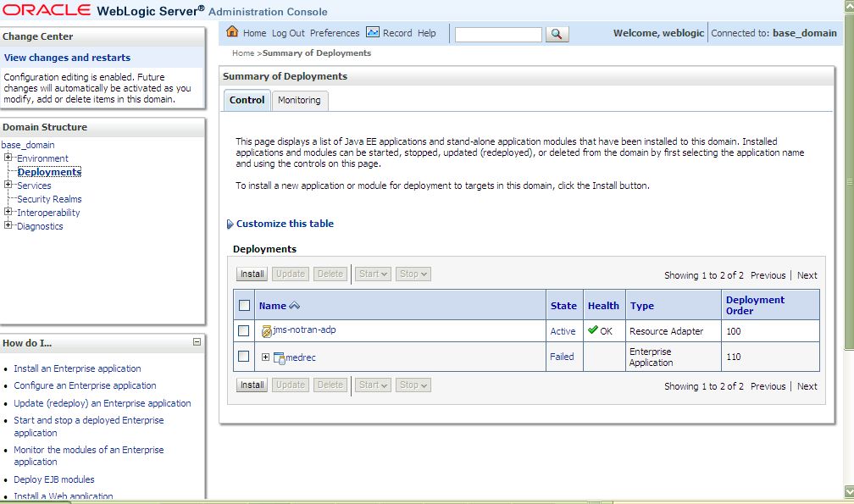Open Install an Enterprise application help
The image size is (854, 504).
(x=77, y=368)
